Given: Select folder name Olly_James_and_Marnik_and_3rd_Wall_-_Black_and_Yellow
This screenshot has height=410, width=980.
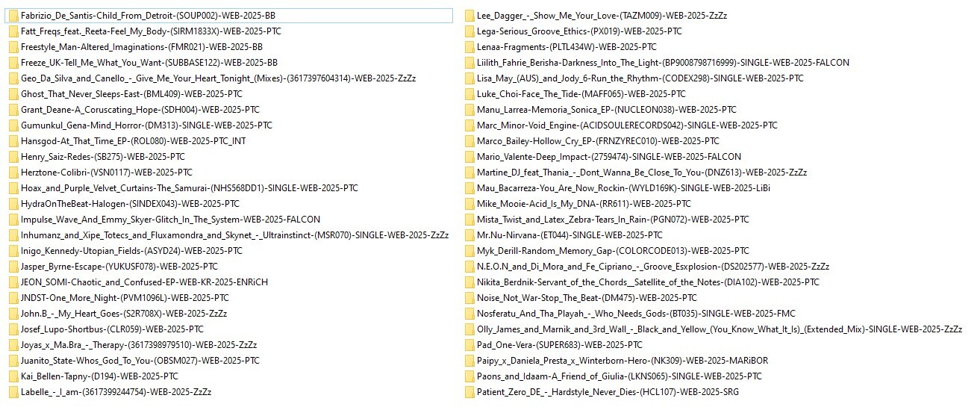Looking at the screenshot, I should point(720,329).
